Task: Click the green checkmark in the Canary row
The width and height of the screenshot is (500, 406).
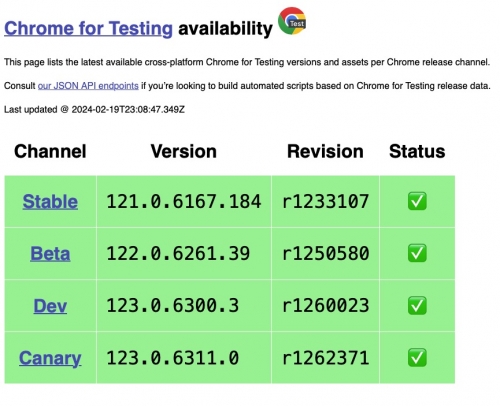Action: pyautogui.click(x=417, y=358)
